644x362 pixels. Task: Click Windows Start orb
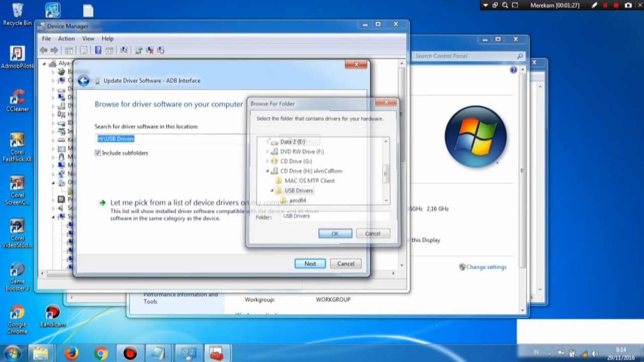coord(12,353)
